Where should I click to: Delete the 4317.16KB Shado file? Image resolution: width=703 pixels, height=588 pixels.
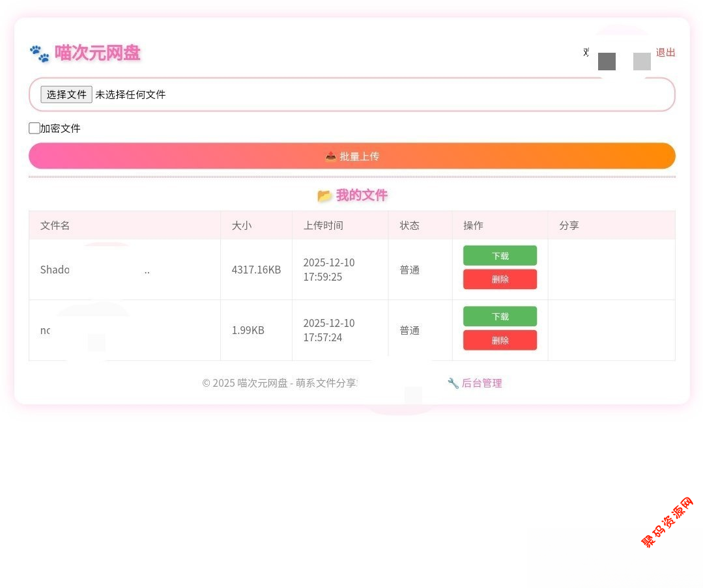tap(500, 279)
